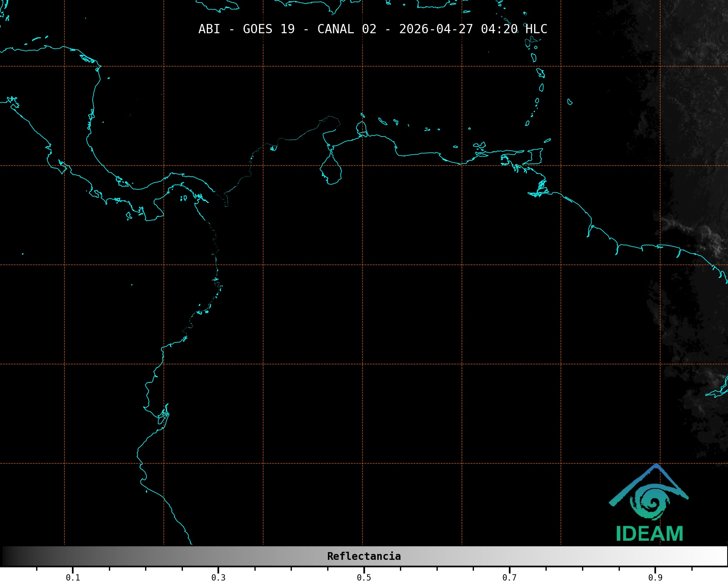Click the 'Reflectancia' colorbar label
Viewport: 728px width, 582px height.
click(x=364, y=556)
